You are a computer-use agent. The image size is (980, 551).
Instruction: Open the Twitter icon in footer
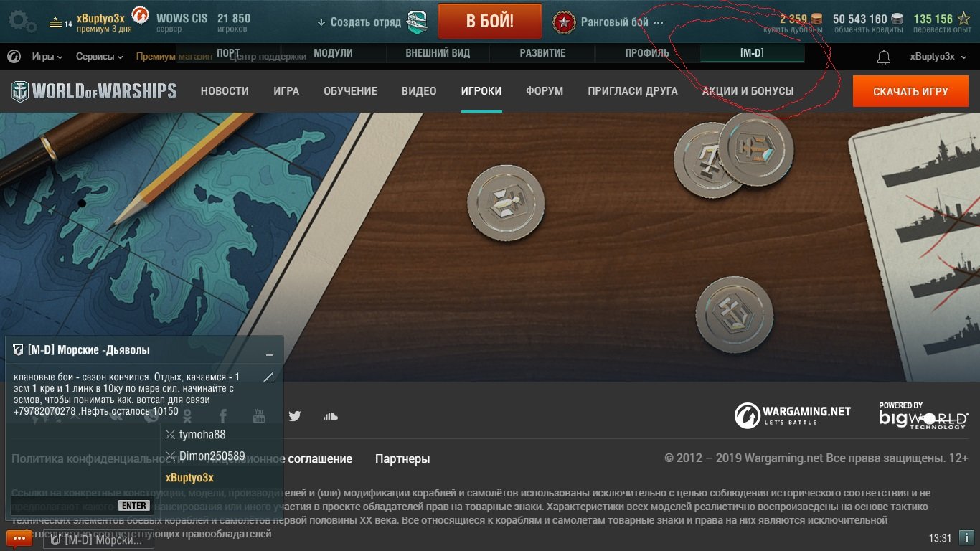pos(295,416)
